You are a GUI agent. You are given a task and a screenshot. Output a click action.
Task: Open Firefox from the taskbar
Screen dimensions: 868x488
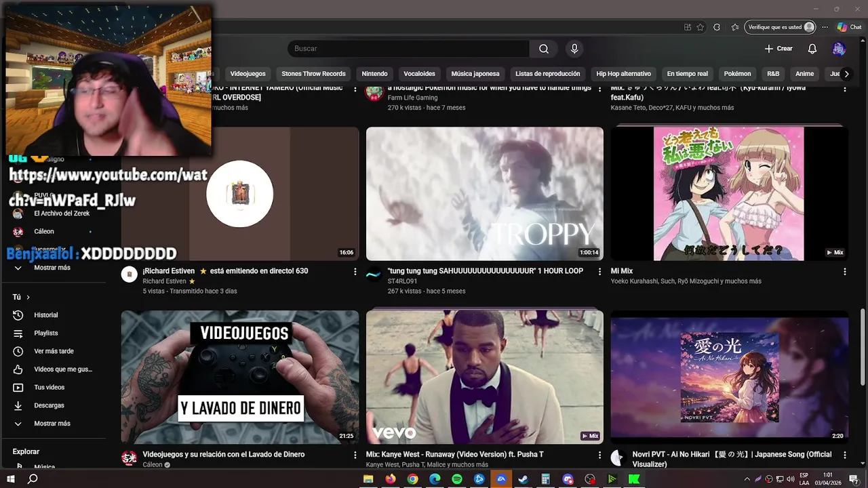point(391,479)
